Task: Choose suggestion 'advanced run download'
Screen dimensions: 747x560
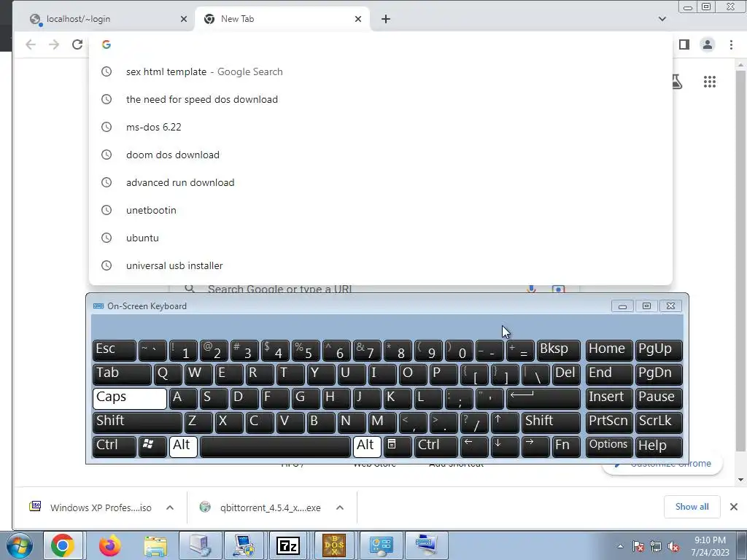Action: click(381, 182)
